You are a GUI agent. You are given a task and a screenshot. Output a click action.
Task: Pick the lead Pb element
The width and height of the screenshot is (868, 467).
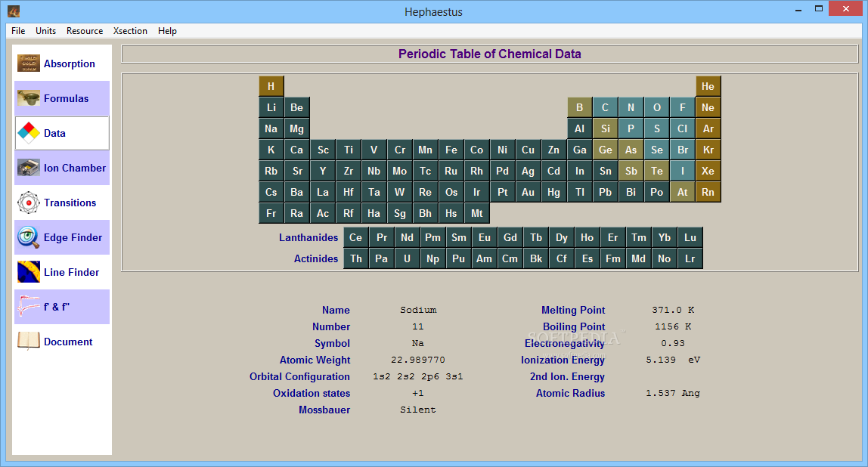(605, 192)
